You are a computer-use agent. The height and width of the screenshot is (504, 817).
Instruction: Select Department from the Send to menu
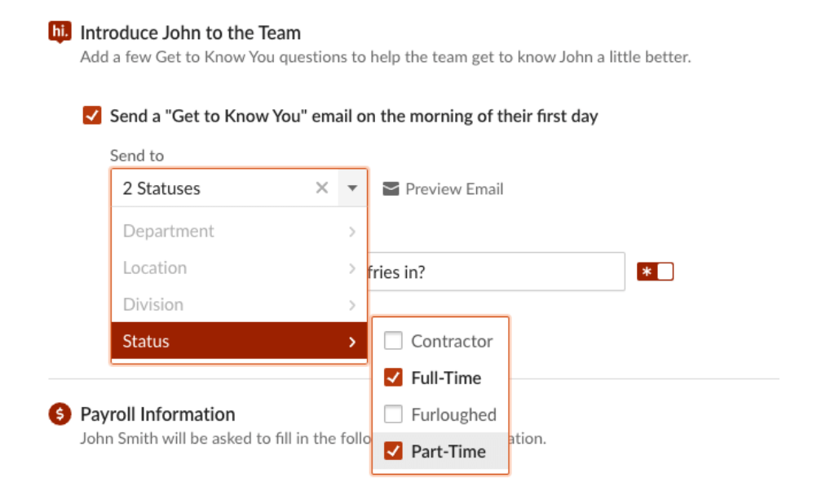coord(168,231)
